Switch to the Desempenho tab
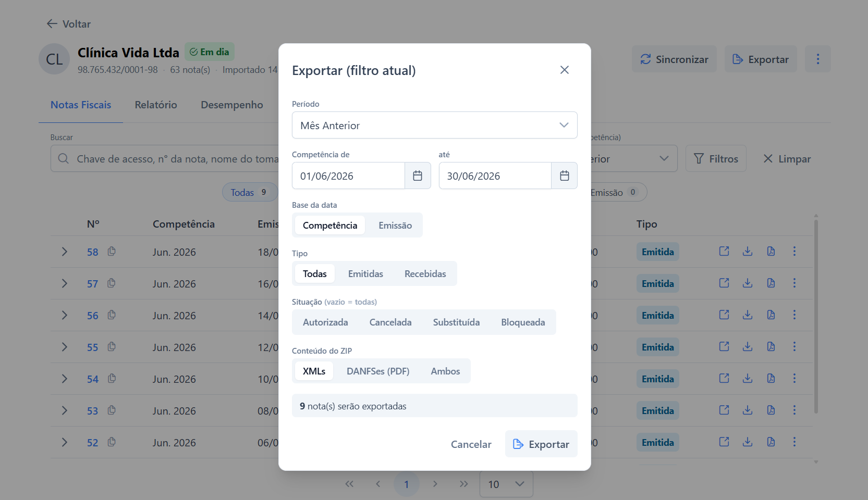The image size is (868, 500). point(232,105)
